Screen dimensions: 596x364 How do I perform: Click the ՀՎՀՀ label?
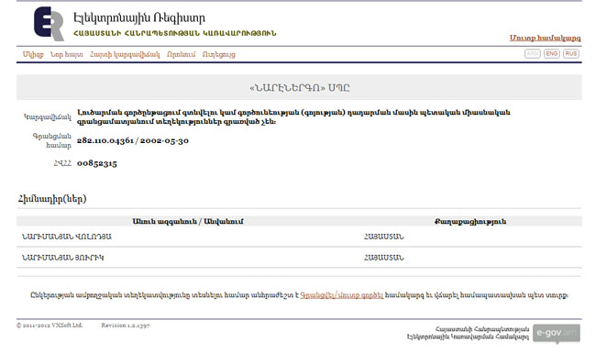point(62,163)
